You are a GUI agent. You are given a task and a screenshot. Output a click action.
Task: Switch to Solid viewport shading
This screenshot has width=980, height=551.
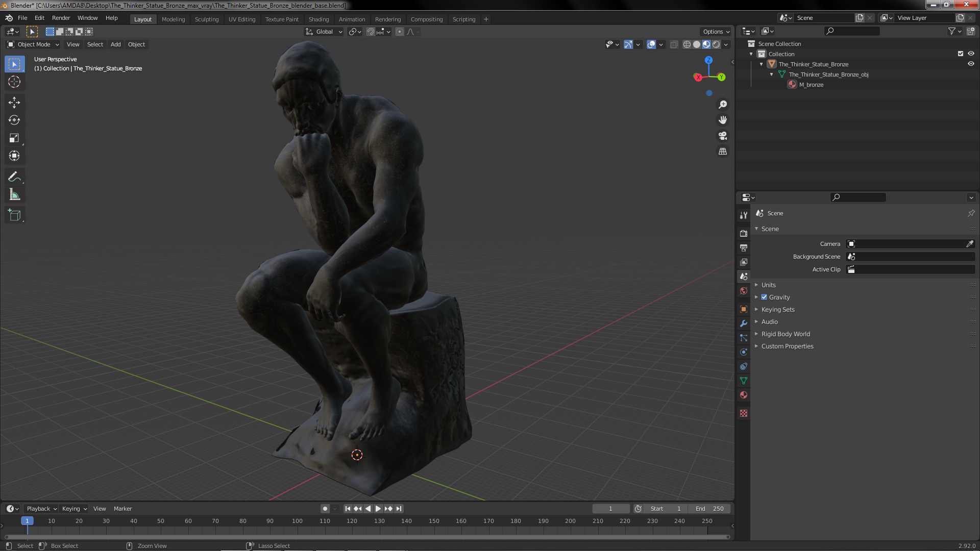(697, 45)
